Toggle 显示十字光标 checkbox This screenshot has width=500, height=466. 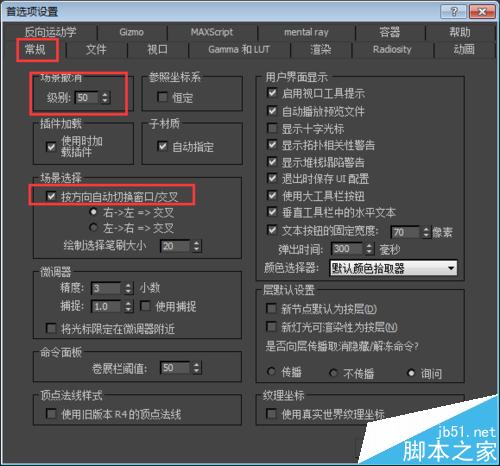pos(272,128)
